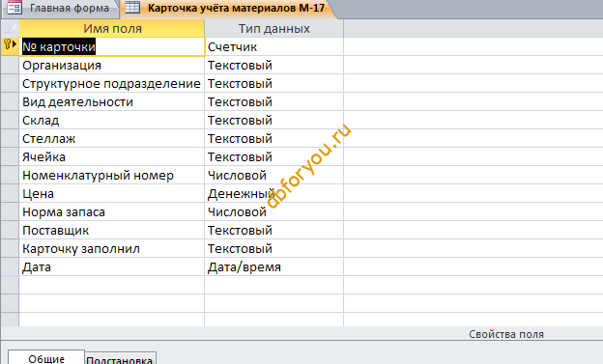Viewport: 603px width, 364px height.
Task: Open data type for Организация row
Action: coord(273,66)
